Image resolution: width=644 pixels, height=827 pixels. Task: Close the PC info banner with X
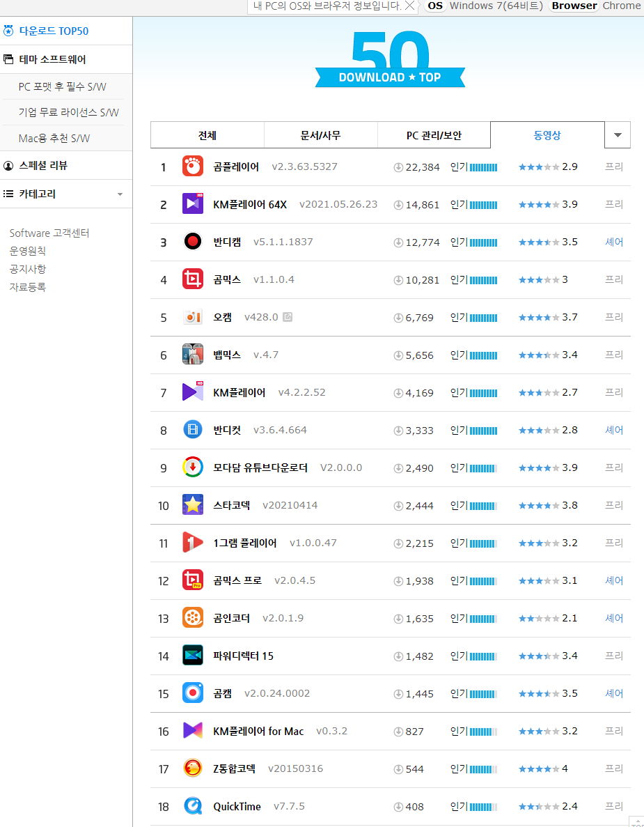coord(409,6)
